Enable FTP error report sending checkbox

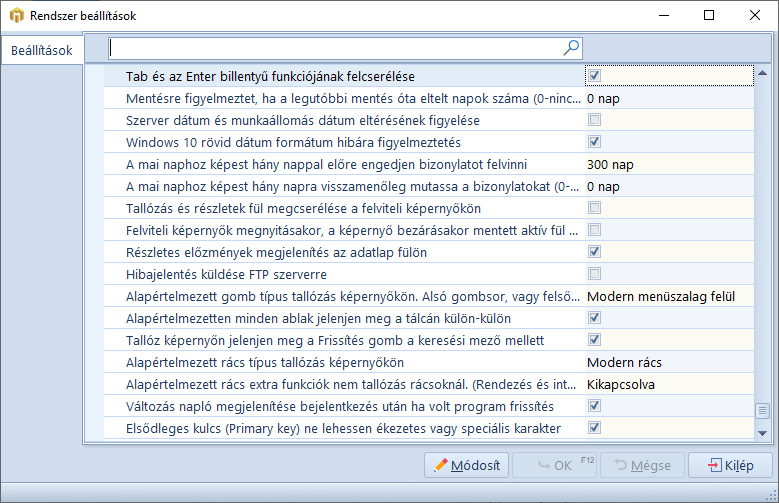[594, 274]
